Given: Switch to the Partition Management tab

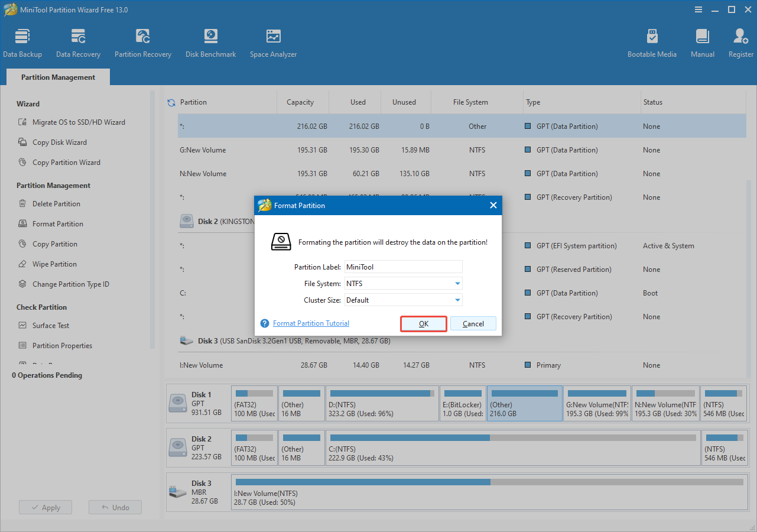Looking at the screenshot, I should click(57, 77).
